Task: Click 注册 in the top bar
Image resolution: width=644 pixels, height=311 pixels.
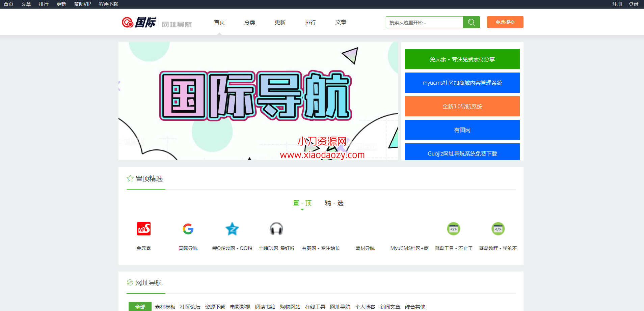Action: [x=617, y=4]
